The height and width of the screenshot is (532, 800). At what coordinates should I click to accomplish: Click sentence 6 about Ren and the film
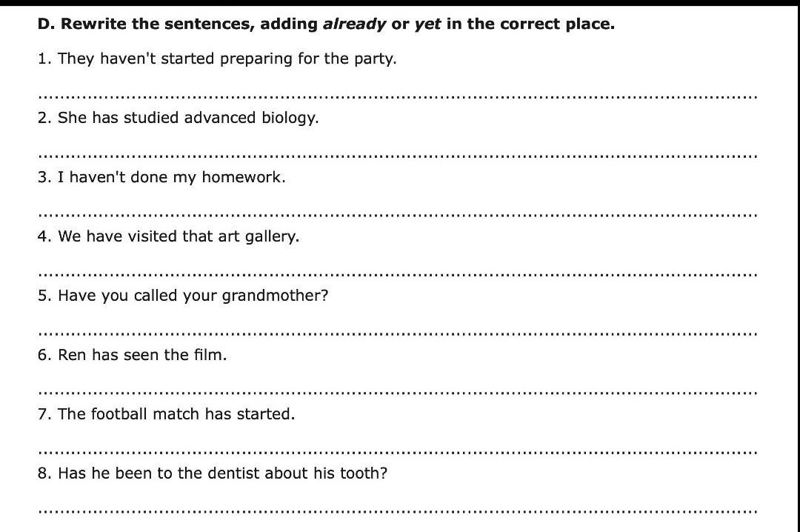[x=132, y=355]
